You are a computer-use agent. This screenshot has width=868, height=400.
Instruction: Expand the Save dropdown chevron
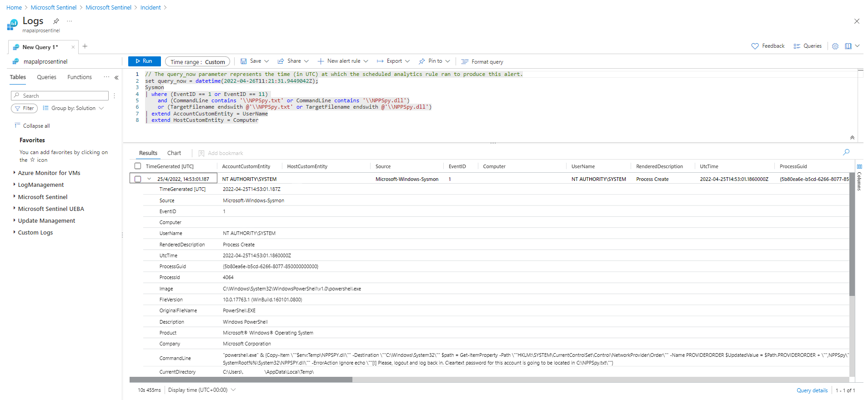[267, 61]
